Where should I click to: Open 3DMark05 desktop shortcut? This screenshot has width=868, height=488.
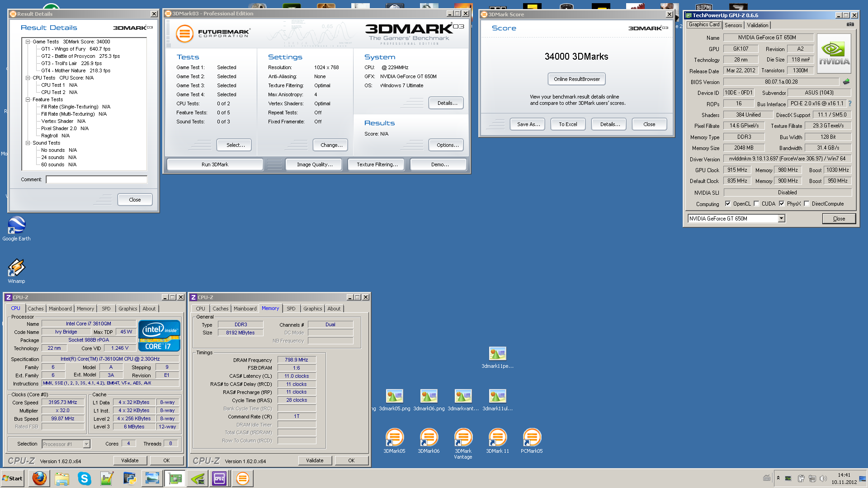point(394,440)
